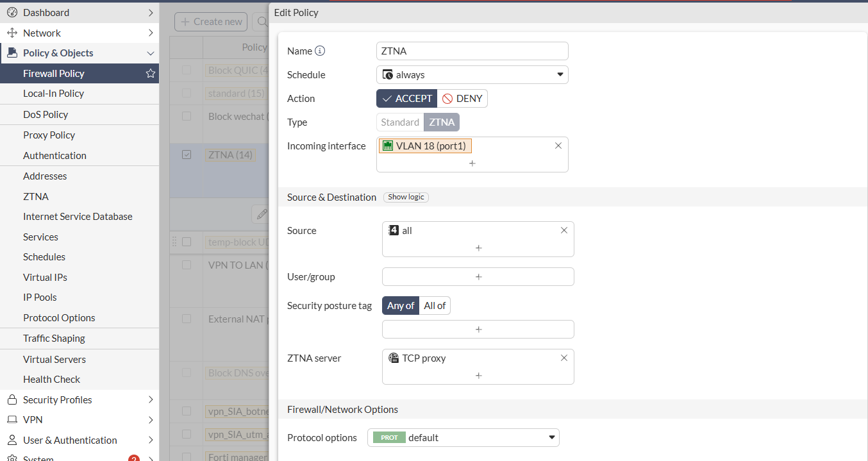Open DoS Policy
Screen dimensions: 868x461
pyautogui.click(x=79, y=114)
